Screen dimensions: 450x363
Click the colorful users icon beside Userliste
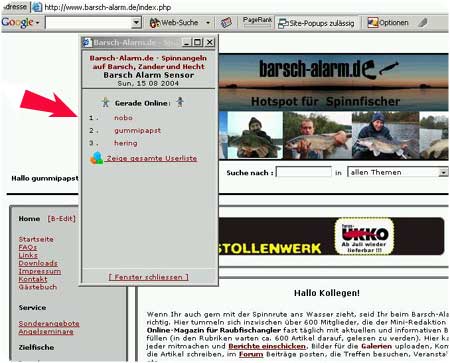[96, 158]
